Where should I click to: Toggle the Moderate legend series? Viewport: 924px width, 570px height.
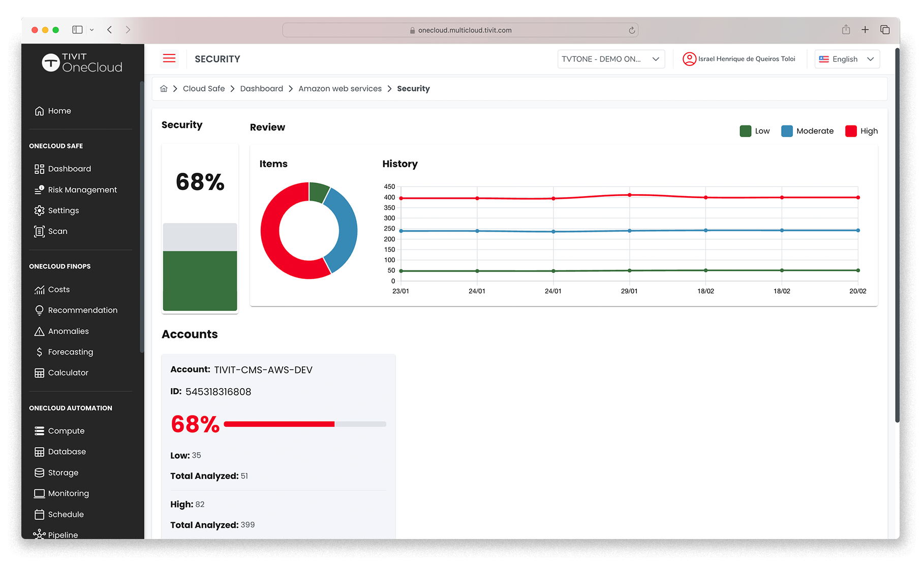[807, 131]
